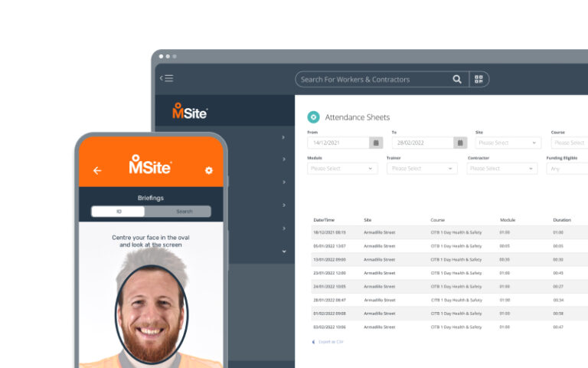Screen dimensions: 588x368
Task: Tap the mobile app settings gear
Action: point(208,170)
